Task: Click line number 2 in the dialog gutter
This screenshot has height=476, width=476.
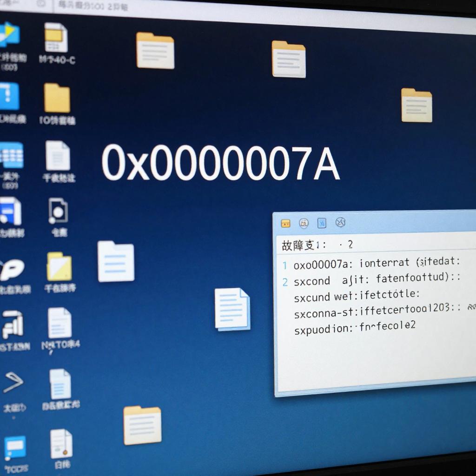Action: [x=285, y=282]
